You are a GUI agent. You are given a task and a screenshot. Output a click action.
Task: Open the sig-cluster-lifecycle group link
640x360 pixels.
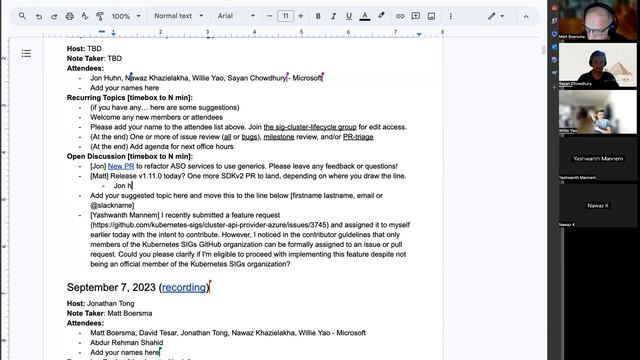[x=310, y=127]
